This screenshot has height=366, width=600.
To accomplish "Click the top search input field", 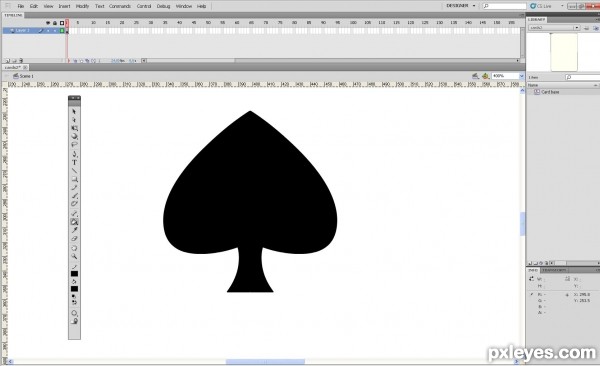I will (x=504, y=6).
